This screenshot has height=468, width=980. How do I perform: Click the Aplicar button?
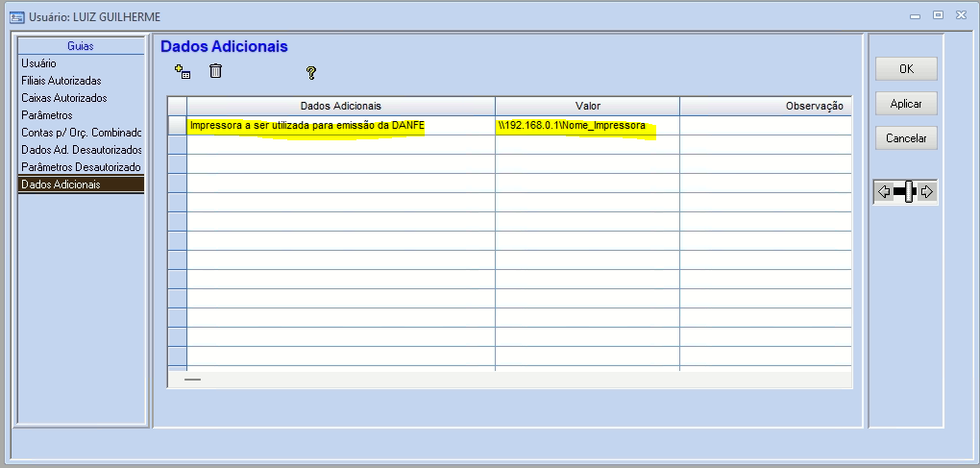coord(906,104)
